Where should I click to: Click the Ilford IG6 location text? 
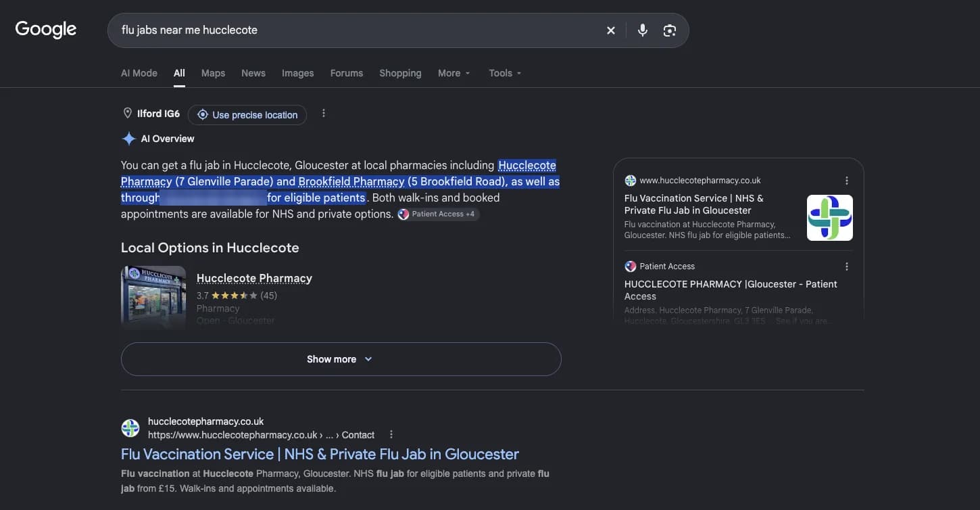point(158,114)
